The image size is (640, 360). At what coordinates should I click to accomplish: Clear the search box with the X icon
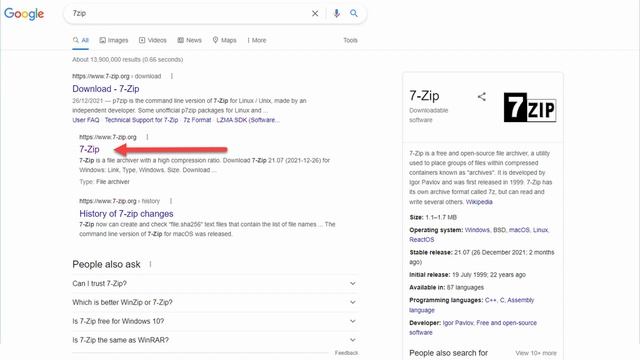[315, 13]
